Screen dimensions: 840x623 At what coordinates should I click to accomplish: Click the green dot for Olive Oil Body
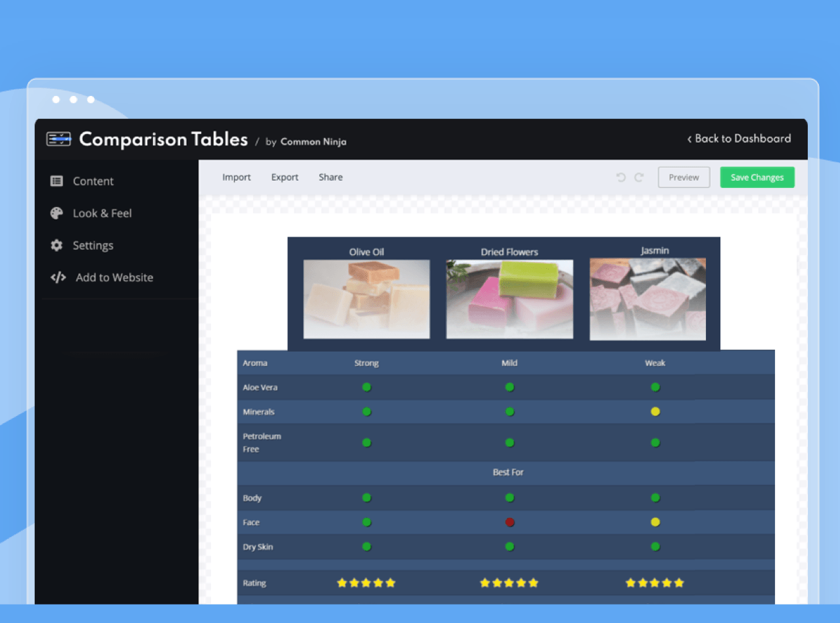coord(367,497)
